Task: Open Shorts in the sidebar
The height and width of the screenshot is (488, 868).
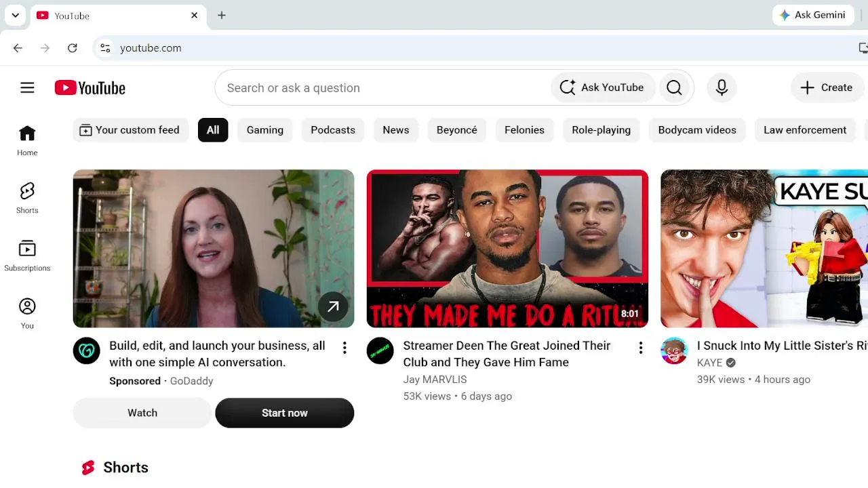Action: coord(27,198)
